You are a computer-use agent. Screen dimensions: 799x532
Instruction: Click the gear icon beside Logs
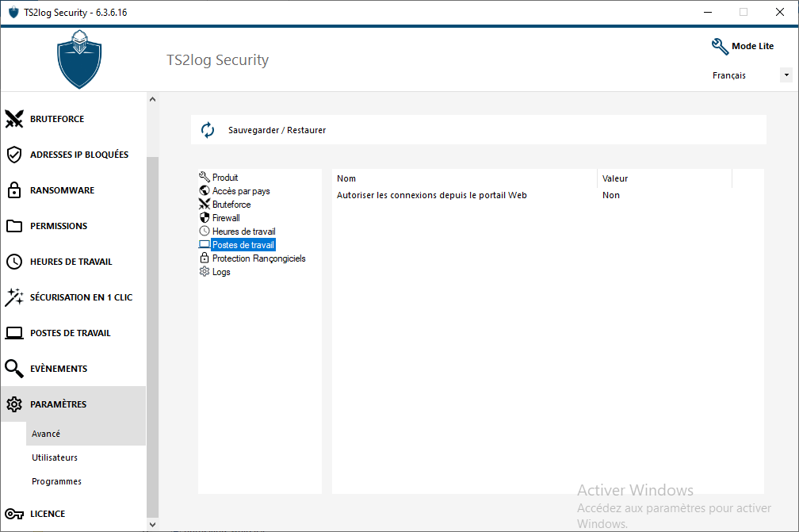[x=205, y=272]
